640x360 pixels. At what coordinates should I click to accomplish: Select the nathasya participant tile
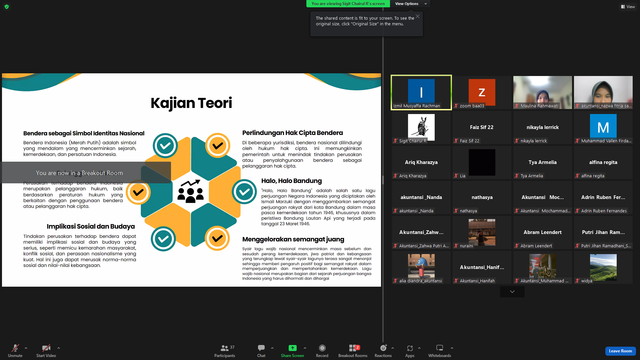[x=482, y=198]
